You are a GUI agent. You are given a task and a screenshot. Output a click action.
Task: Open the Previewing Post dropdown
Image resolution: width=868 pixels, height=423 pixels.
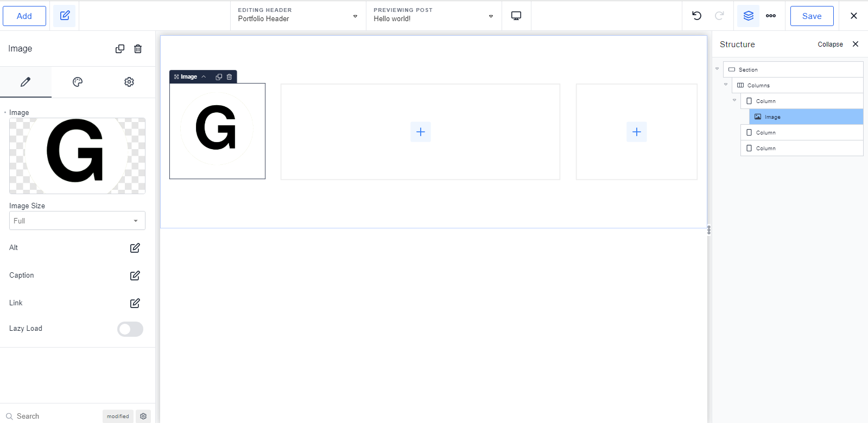434,15
